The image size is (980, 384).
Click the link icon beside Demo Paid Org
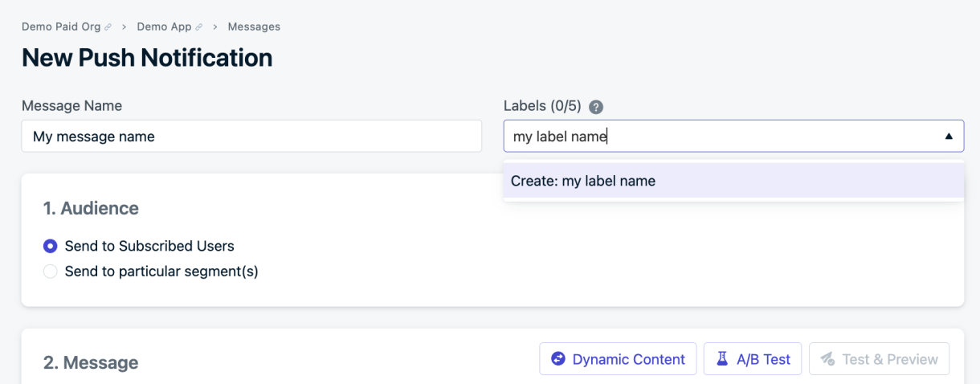point(108,27)
